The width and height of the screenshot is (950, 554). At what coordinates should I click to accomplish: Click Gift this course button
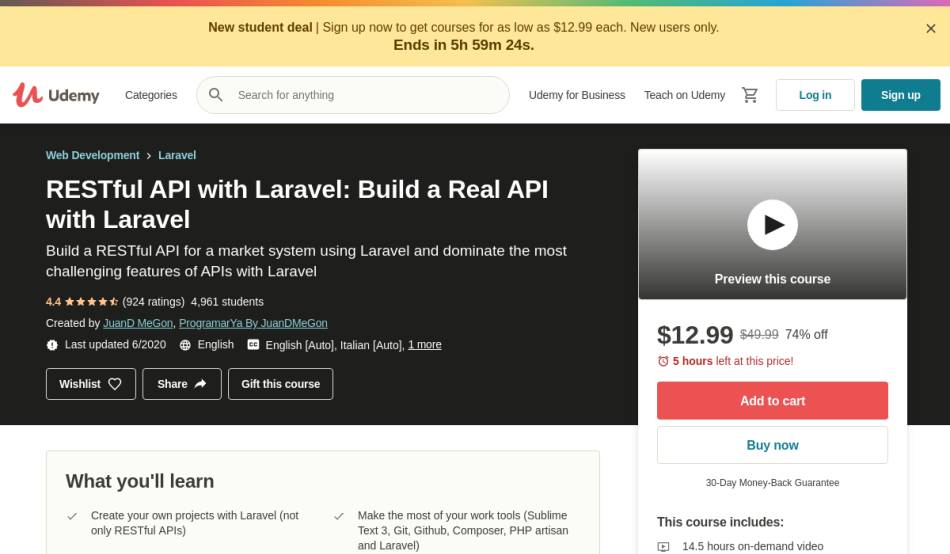pyautogui.click(x=281, y=384)
